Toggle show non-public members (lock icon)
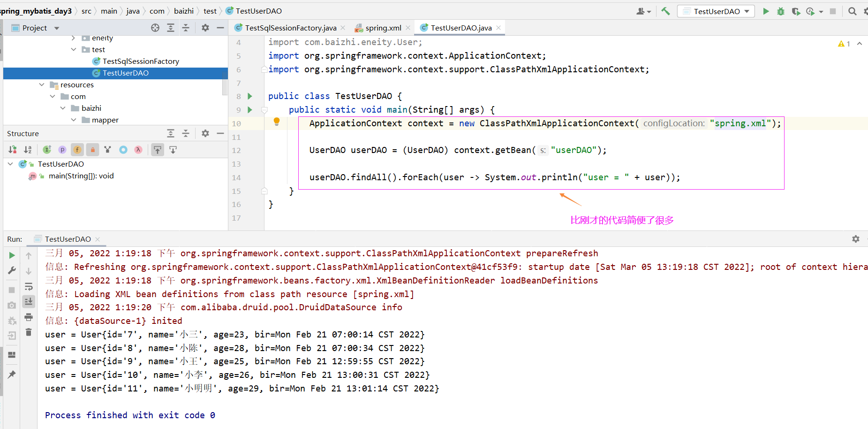868x429 pixels. 93,150
